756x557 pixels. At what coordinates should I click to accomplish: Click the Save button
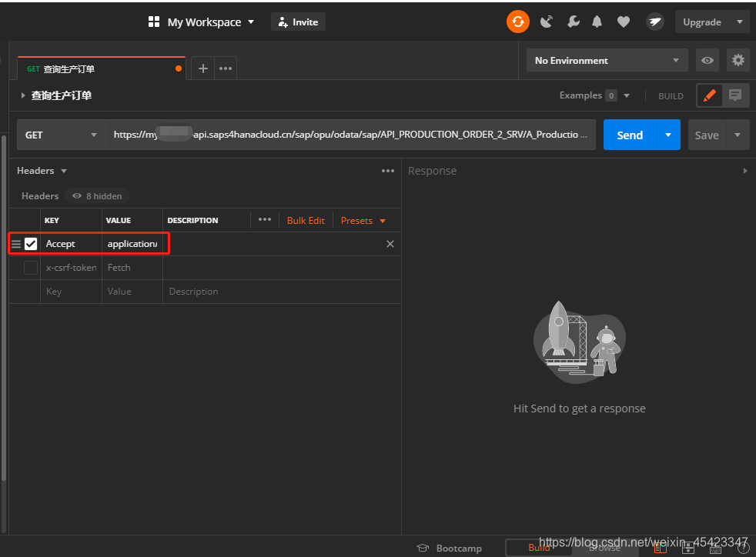tap(707, 135)
